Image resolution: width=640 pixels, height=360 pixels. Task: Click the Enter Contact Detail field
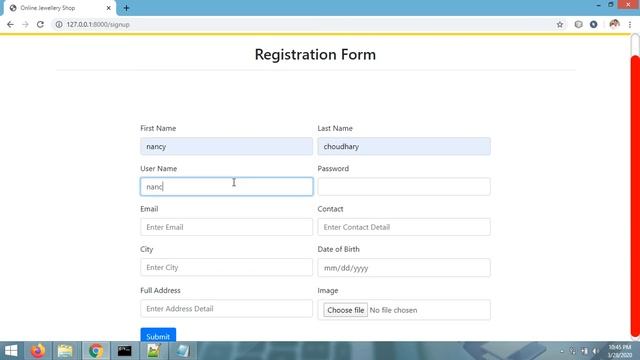(404, 227)
